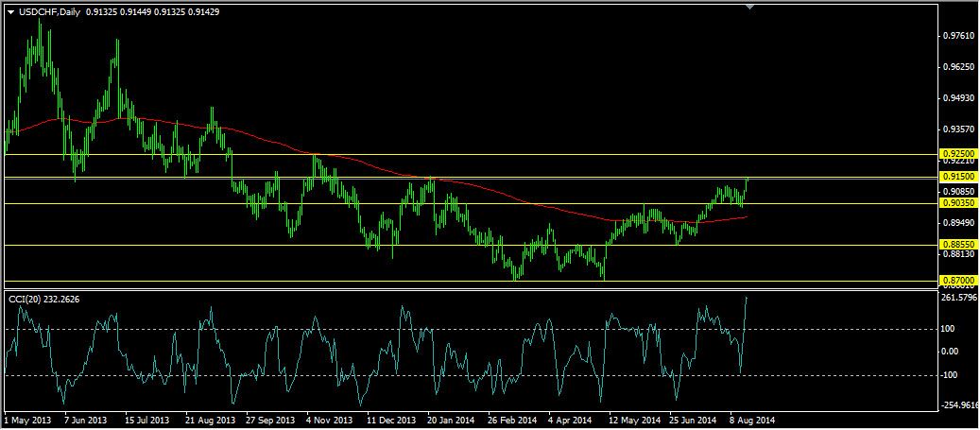Screen dimensions: 980x430
Task: Select the USDCHF,Daily chart title text
Action: pos(49,12)
